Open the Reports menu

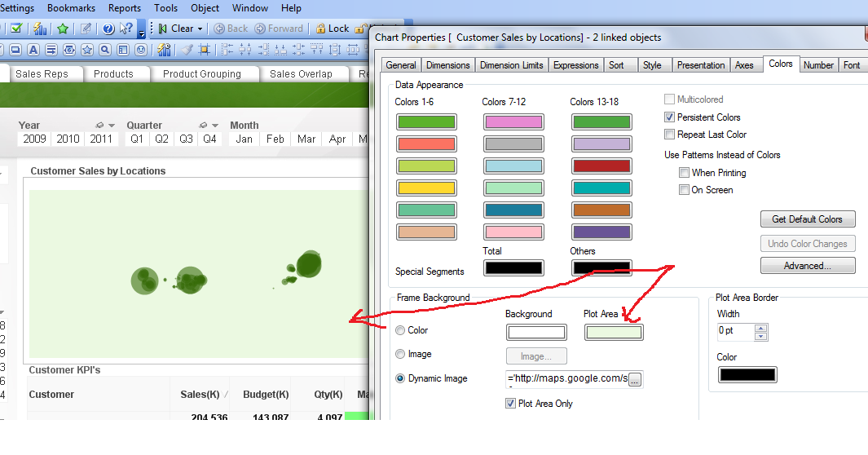pyautogui.click(x=125, y=8)
